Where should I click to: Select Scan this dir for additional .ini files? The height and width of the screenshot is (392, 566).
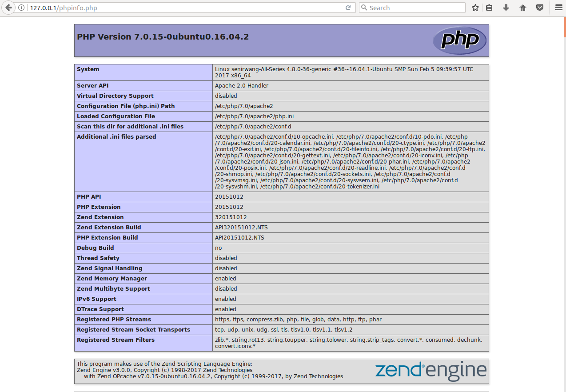tap(130, 127)
